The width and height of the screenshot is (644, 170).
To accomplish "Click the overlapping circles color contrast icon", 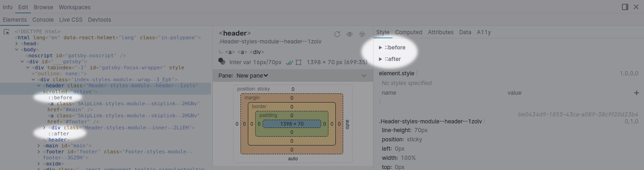I will point(222,61).
